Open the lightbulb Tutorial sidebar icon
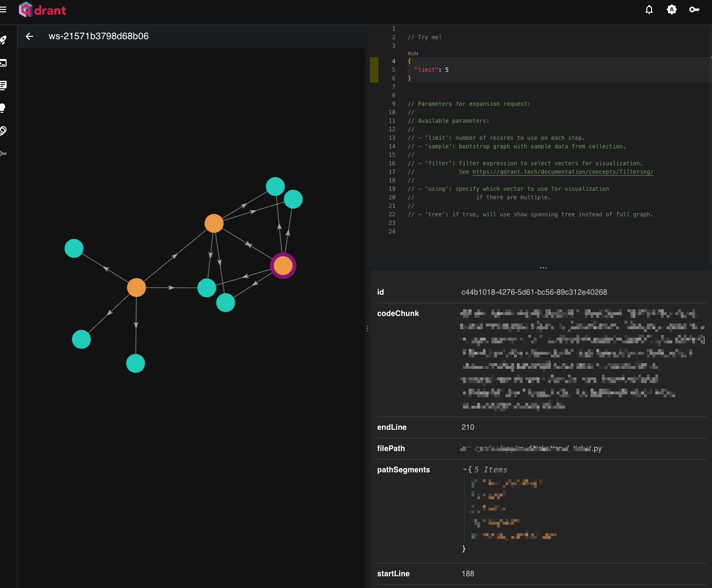Viewport: 712px width, 588px height. tap(2, 108)
